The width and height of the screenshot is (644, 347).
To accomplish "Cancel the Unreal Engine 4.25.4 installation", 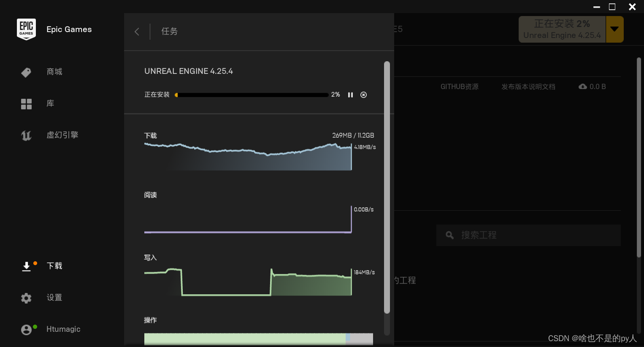I will pos(363,95).
